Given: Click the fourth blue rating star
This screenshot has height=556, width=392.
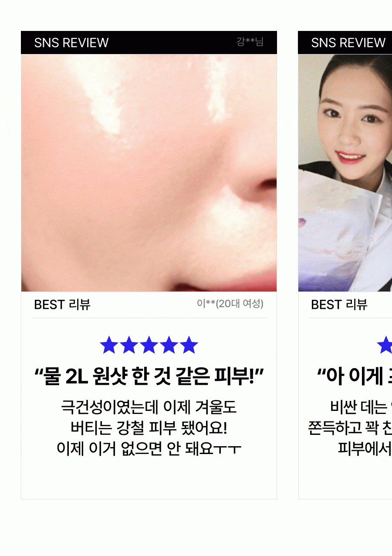Looking at the screenshot, I should (x=169, y=345).
